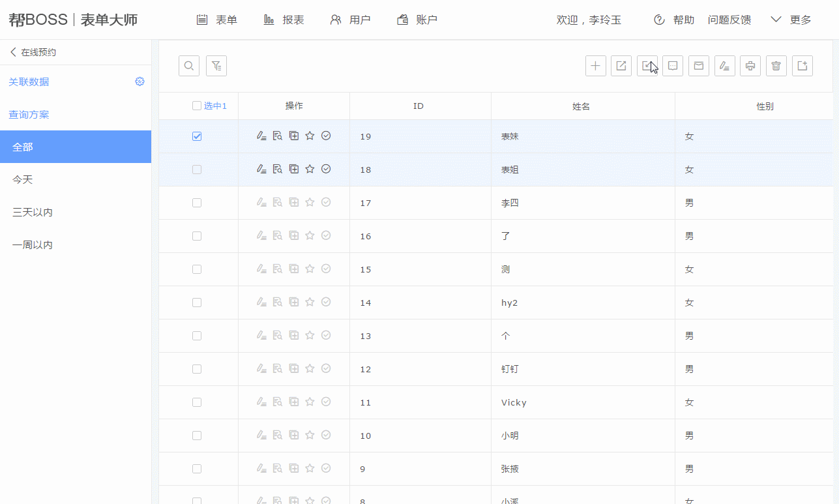Mark record 18 with check-circle icon
This screenshot has height=504, width=839.
(x=327, y=170)
